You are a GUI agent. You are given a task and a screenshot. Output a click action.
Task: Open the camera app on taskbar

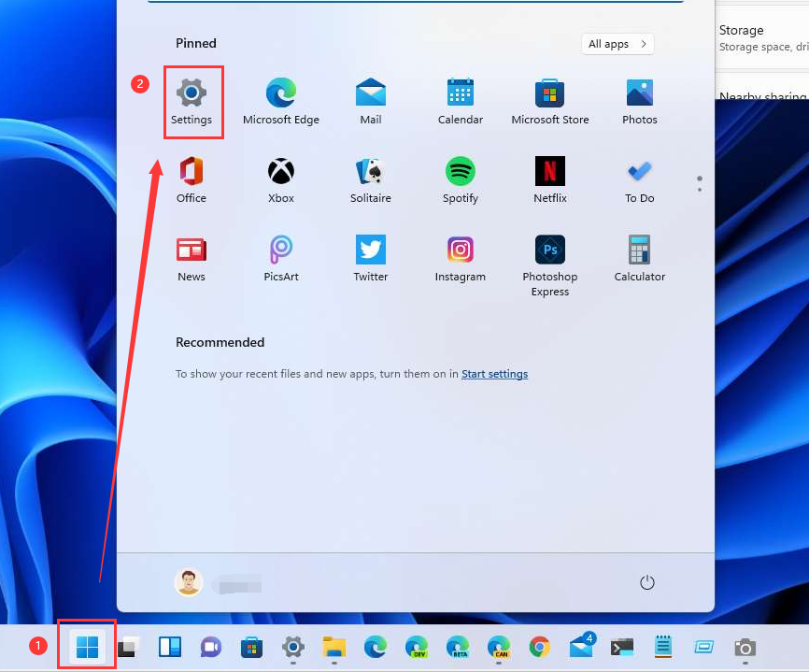[745, 647]
